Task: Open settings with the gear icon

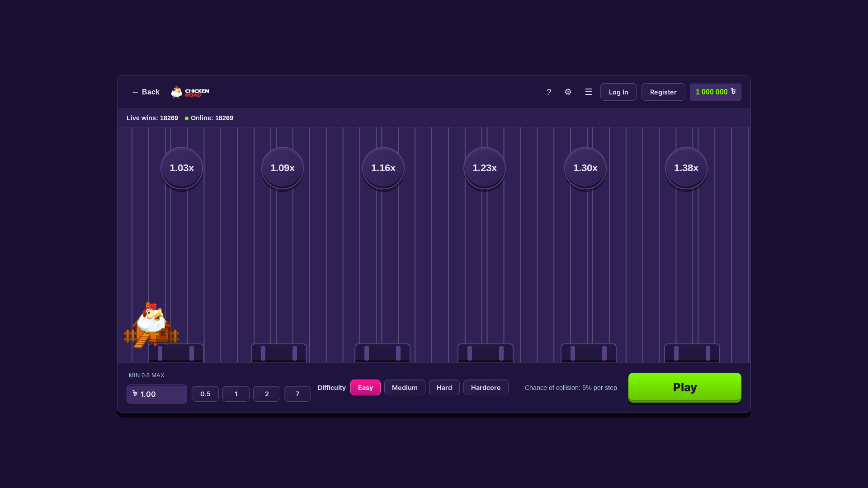Action: 568,92
